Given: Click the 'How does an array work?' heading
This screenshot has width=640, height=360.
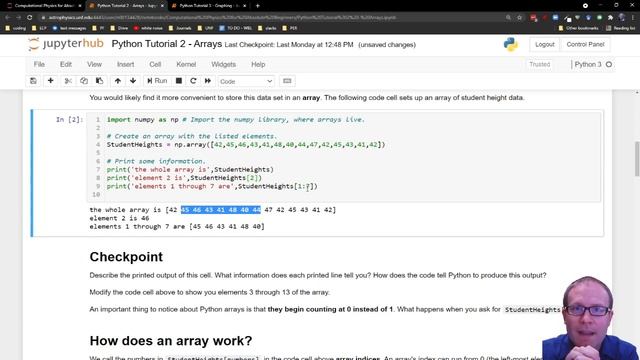Looking at the screenshot, I should (x=171, y=340).
